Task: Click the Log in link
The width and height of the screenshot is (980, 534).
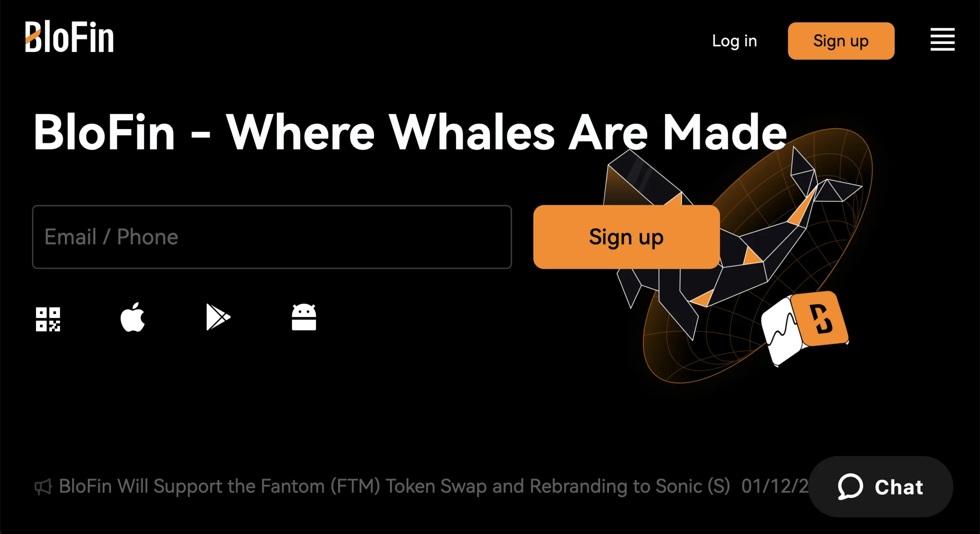Action: coord(734,41)
